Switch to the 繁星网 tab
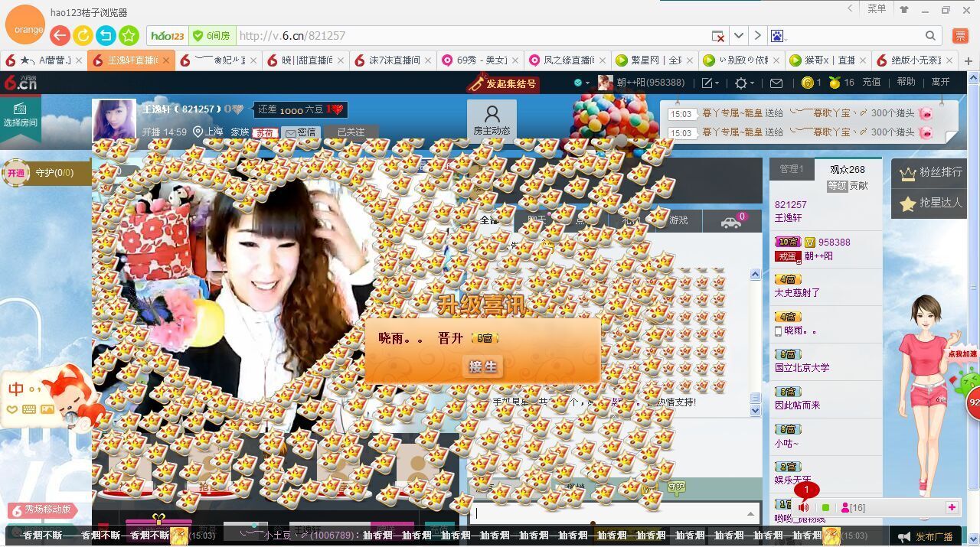Image resolution: width=980 pixels, height=547 pixels. coord(655,60)
